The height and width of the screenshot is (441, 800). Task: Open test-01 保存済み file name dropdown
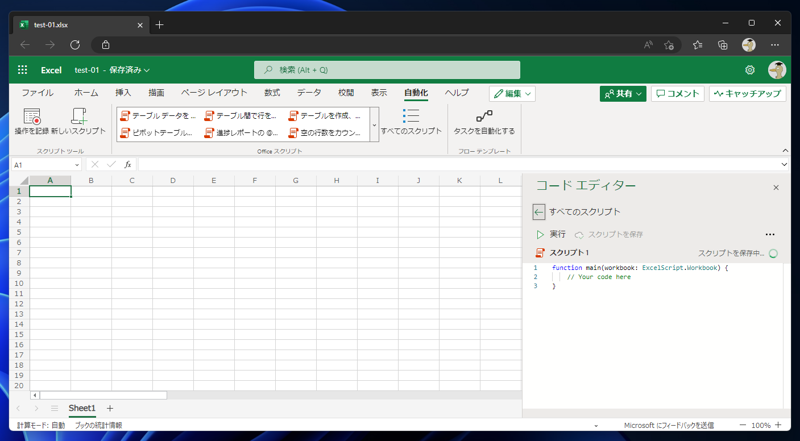pos(112,70)
